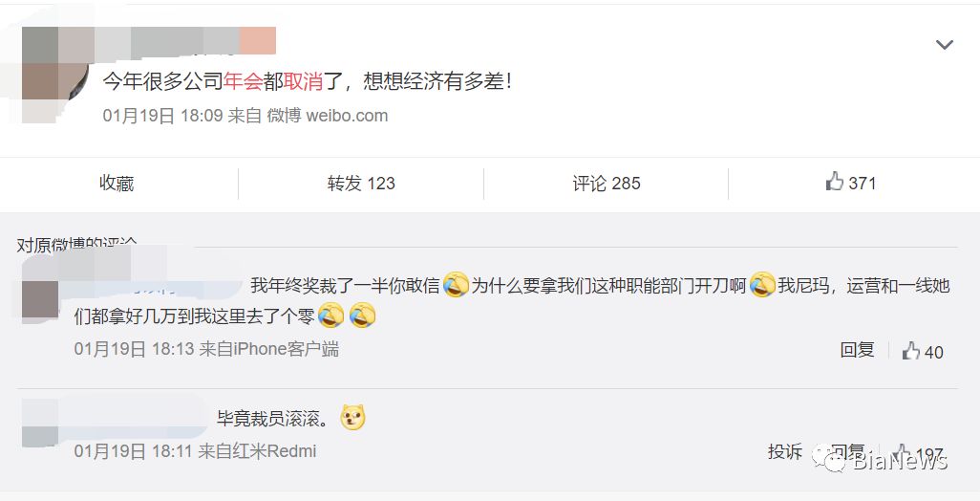The height and width of the screenshot is (501, 980).
Task: Click the crying emoji after 你敢信
Action: [x=456, y=285]
